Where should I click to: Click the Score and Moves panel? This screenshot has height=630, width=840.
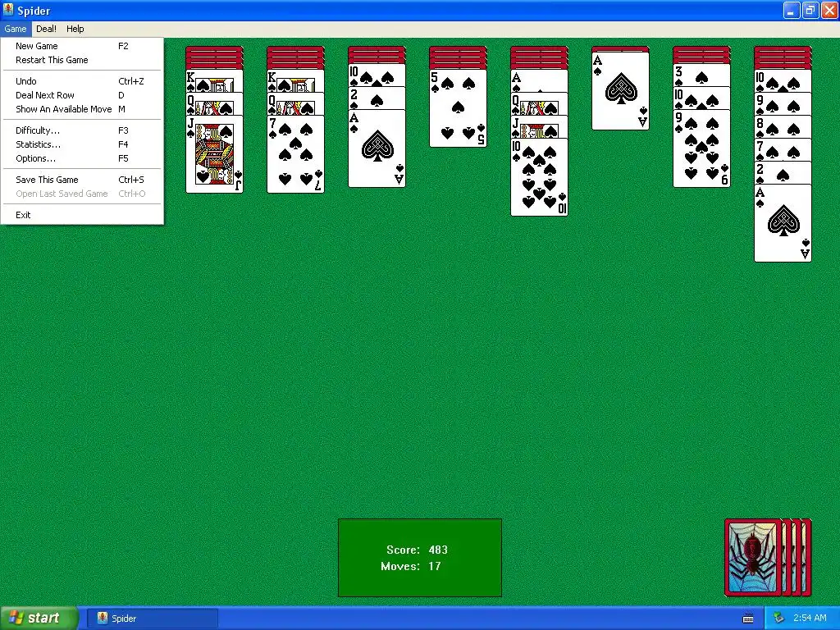click(420, 558)
